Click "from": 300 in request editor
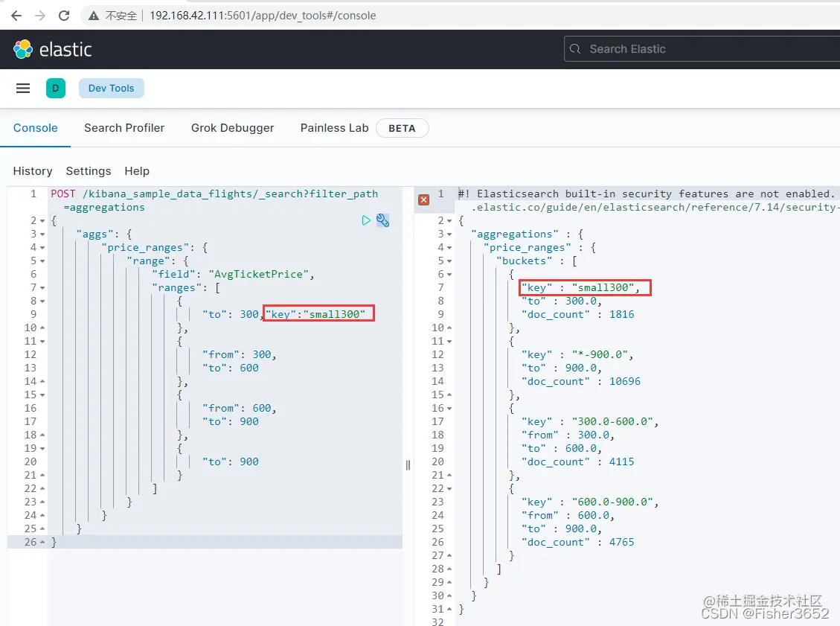The width and height of the screenshot is (840, 626). pos(240,354)
